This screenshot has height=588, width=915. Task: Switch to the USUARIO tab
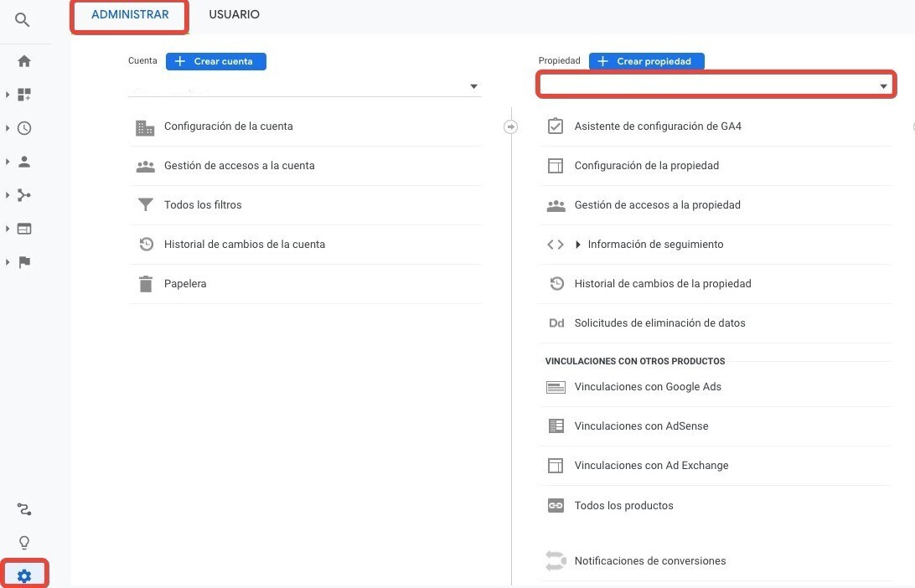coord(234,14)
